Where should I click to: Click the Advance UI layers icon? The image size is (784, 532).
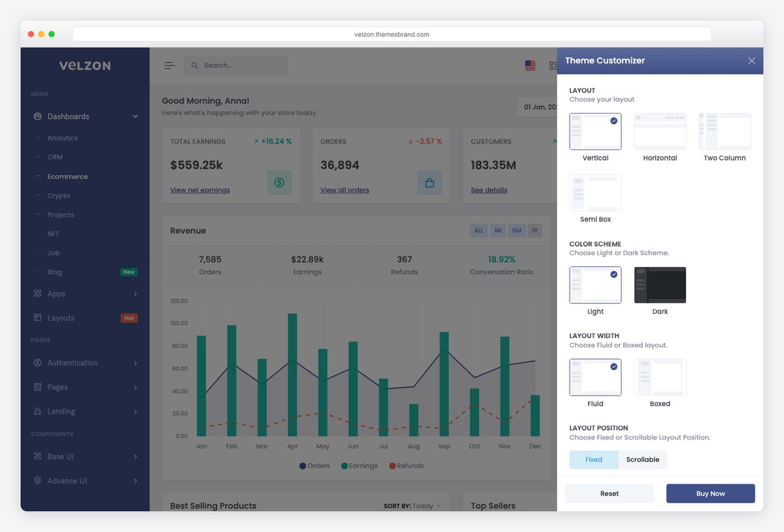click(37, 480)
